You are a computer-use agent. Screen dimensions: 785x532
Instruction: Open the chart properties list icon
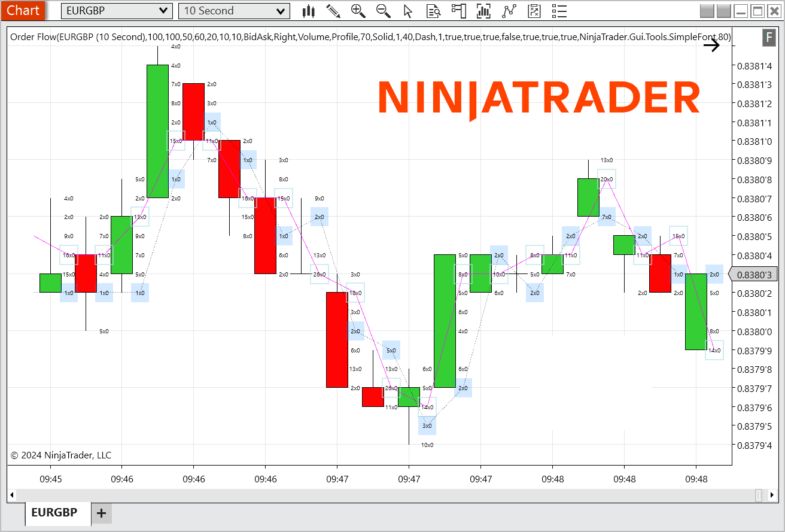[x=559, y=11]
